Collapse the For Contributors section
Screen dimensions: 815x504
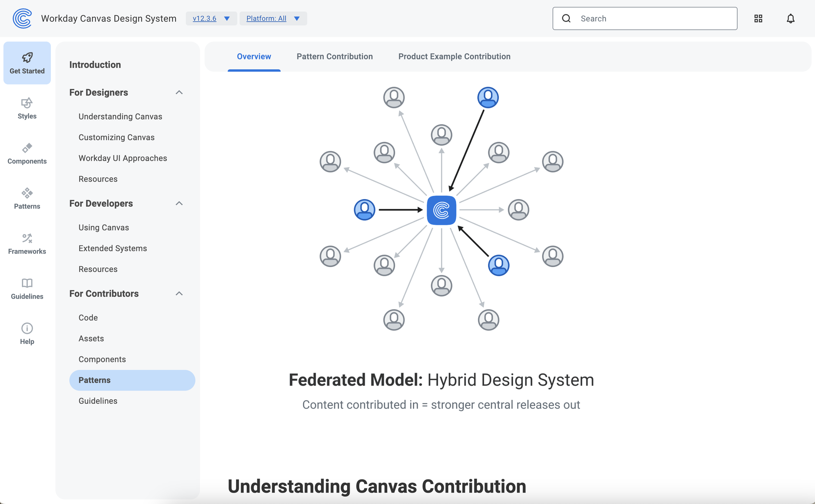[x=179, y=293]
